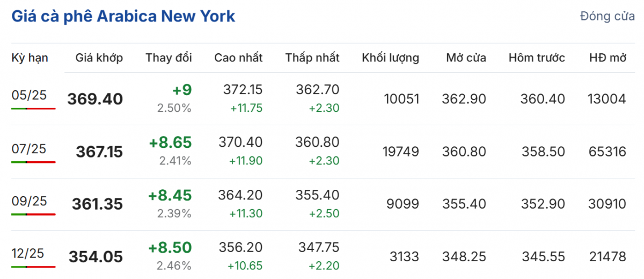Click the 'Cao nhất' column header

[238, 58]
